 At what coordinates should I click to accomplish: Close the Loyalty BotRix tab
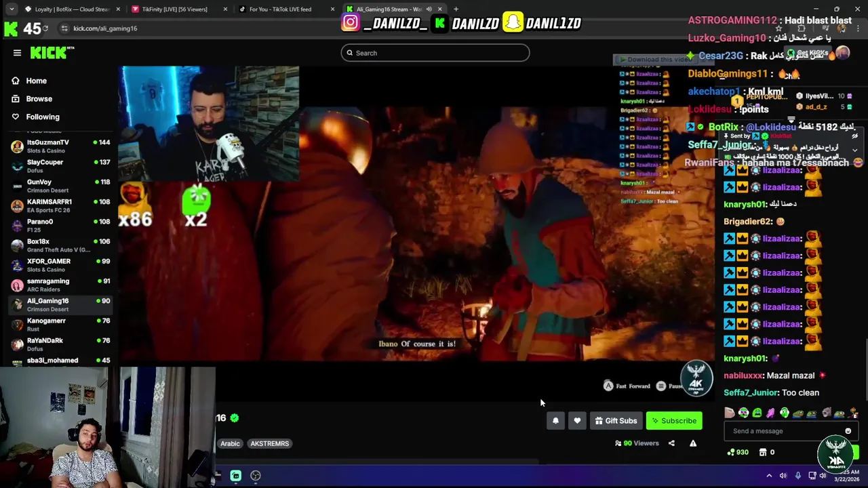(x=118, y=9)
